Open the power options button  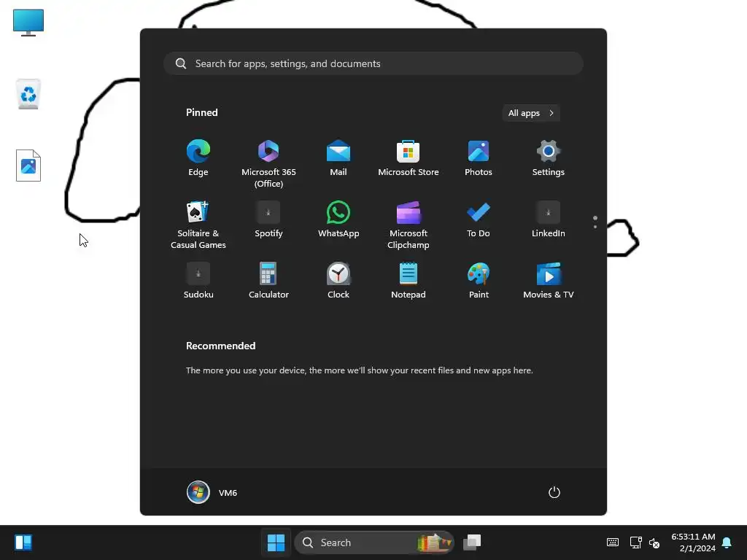point(554,492)
